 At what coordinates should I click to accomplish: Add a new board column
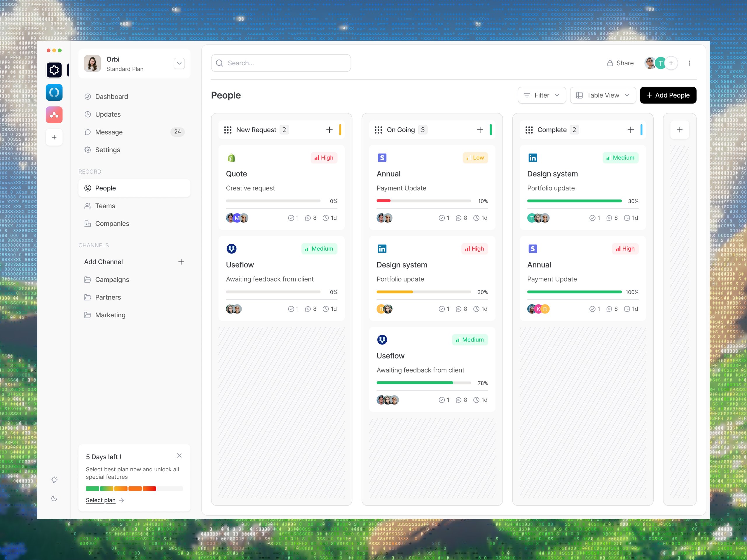coord(680,130)
